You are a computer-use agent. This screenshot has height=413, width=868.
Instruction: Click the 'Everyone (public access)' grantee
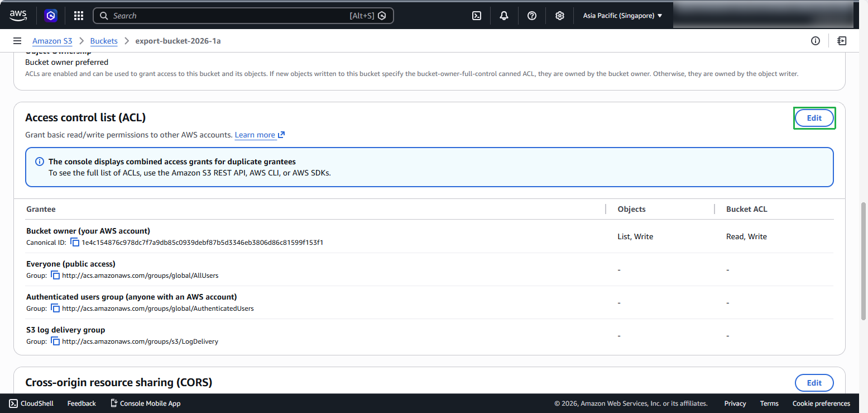point(71,264)
